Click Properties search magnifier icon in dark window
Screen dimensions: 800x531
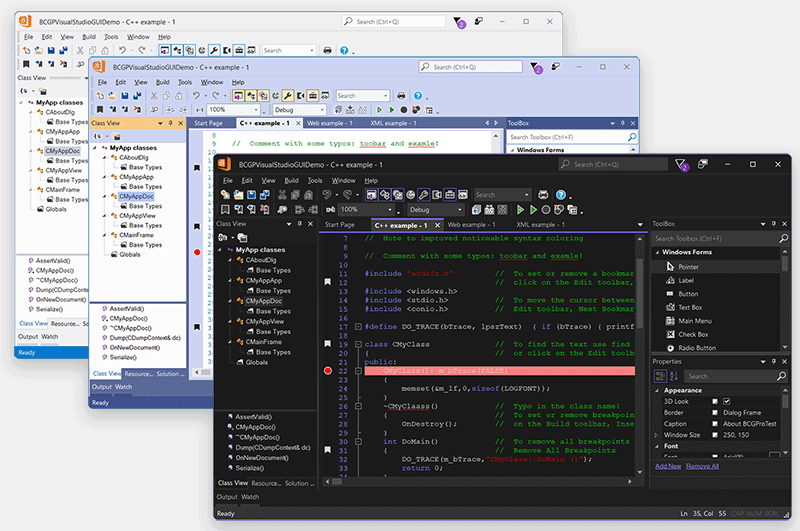point(781,376)
